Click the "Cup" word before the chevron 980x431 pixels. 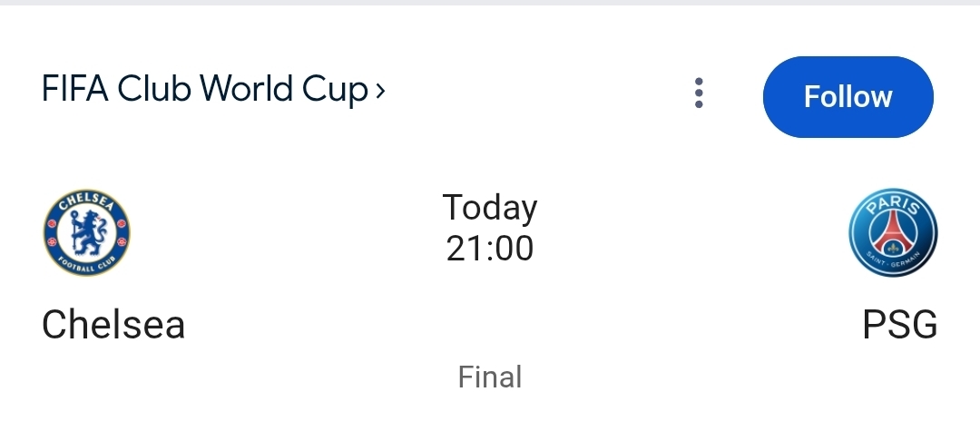339,89
